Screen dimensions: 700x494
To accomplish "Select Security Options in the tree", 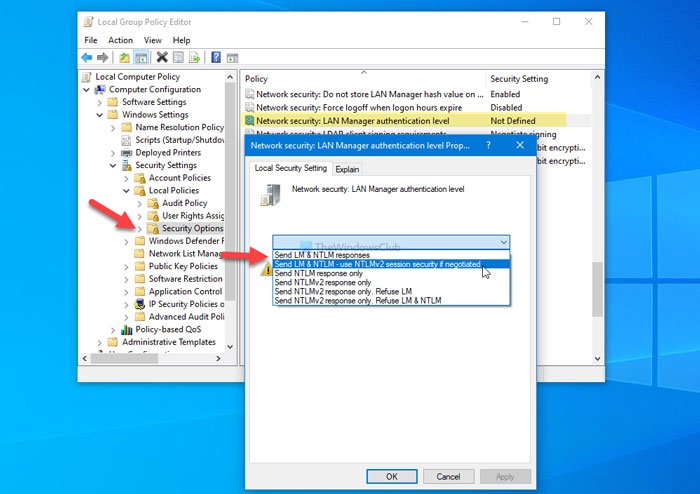I will pos(192,228).
